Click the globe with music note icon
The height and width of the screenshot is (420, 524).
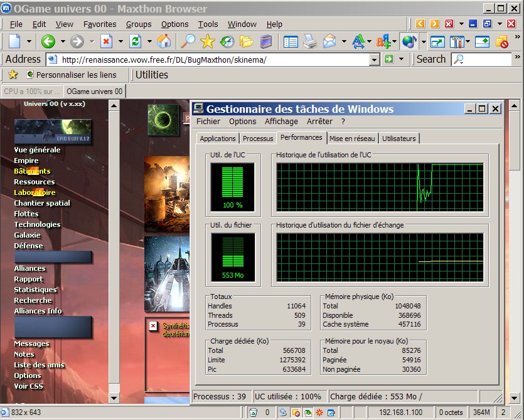[x=409, y=42]
